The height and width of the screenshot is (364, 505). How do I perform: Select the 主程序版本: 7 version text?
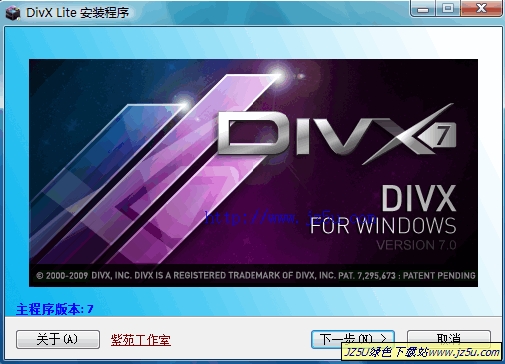(x=55, y=309)
